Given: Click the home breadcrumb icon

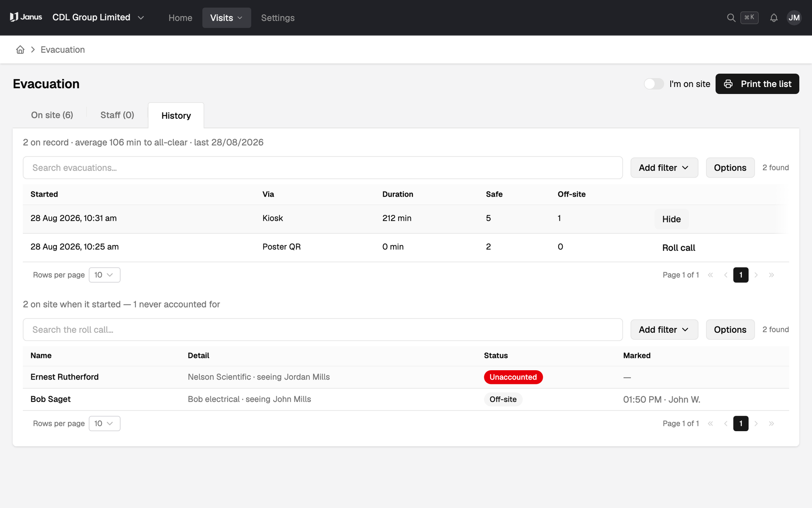Looking at the screenshot, I should click(x=20, y=50).
